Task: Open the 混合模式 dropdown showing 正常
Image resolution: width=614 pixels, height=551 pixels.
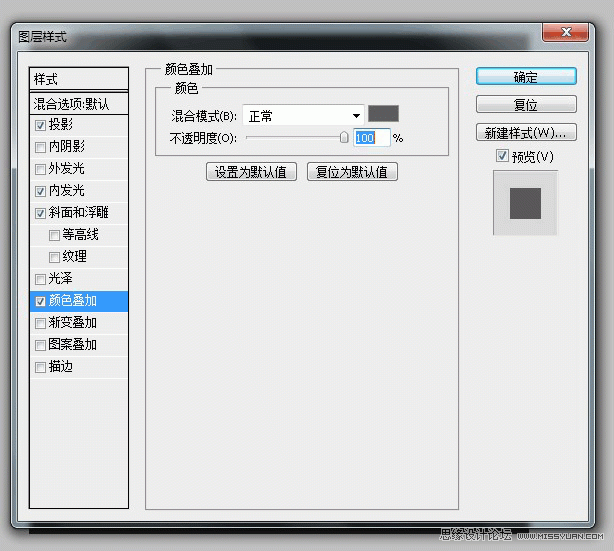Action: click(x=303, y=115)
